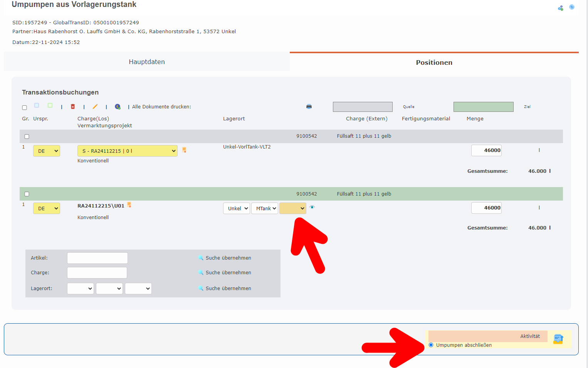This screenshot has height=368, width=588.
Task: Click the note icon next to batch S - RA24112215
Action: click(184, 150)
